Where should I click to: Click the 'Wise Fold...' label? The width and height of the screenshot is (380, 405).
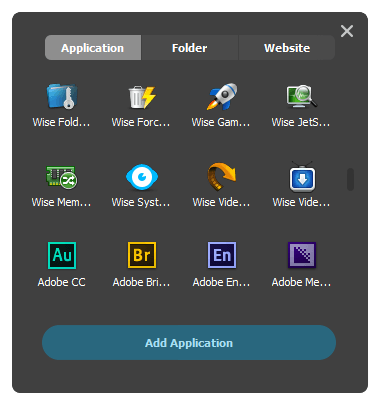click(61, 122)
